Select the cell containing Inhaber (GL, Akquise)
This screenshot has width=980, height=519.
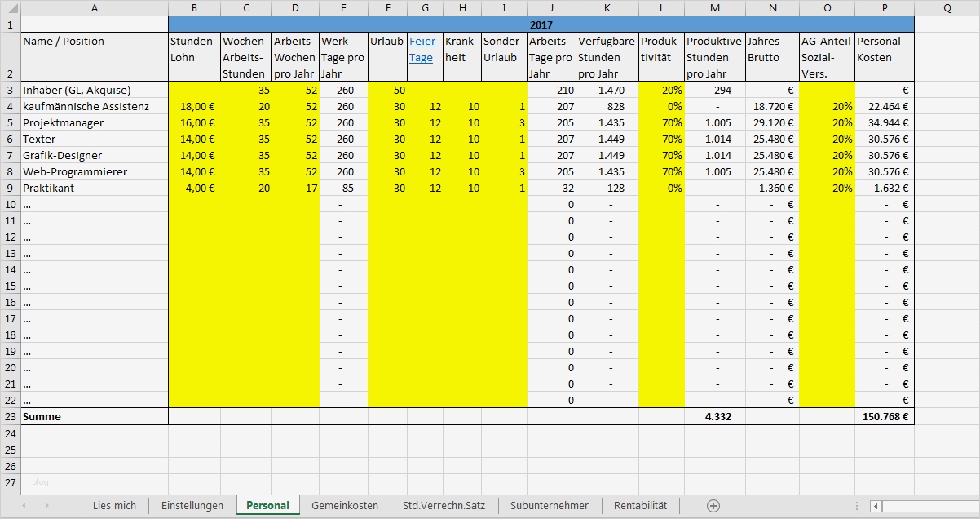pyautogui.click(x=95, y=90)
